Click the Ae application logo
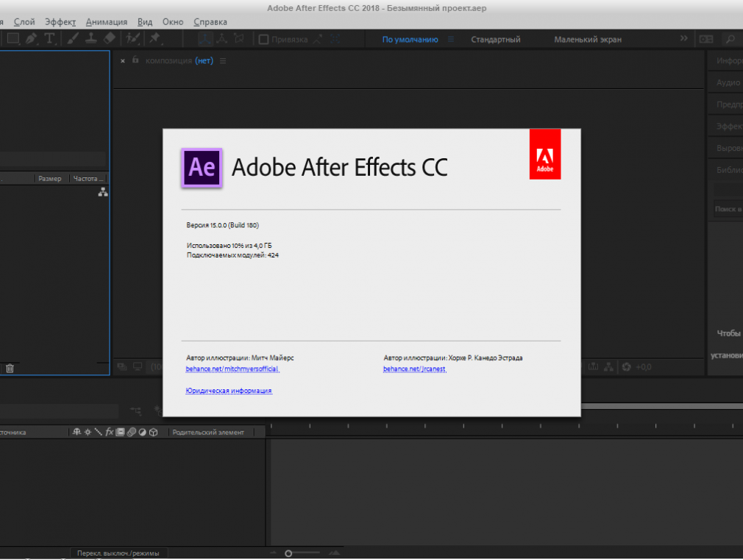743x560 pixels. 202,167
